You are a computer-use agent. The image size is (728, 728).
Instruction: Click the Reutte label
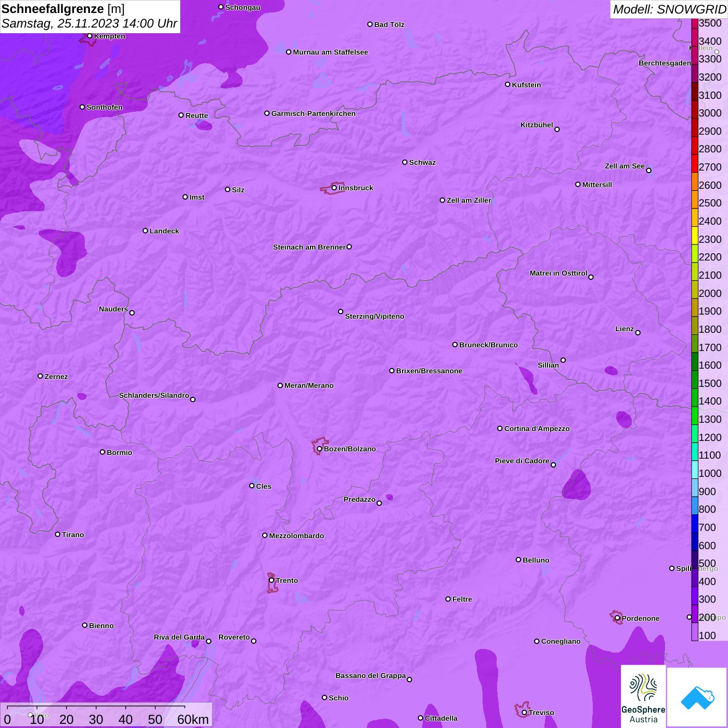click(197, 115)
